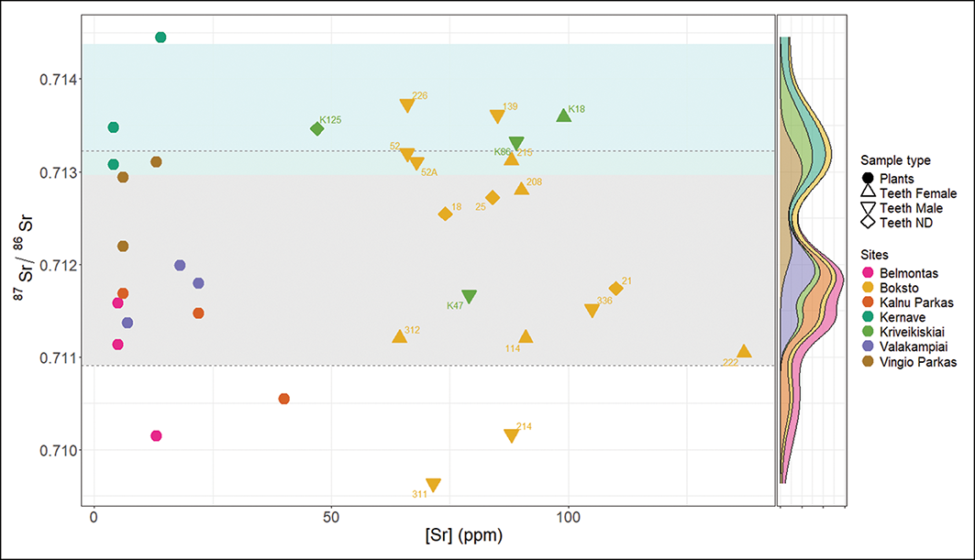Click the 'Sites' legend title
This screenshot has height=560, width=975.
874,255
